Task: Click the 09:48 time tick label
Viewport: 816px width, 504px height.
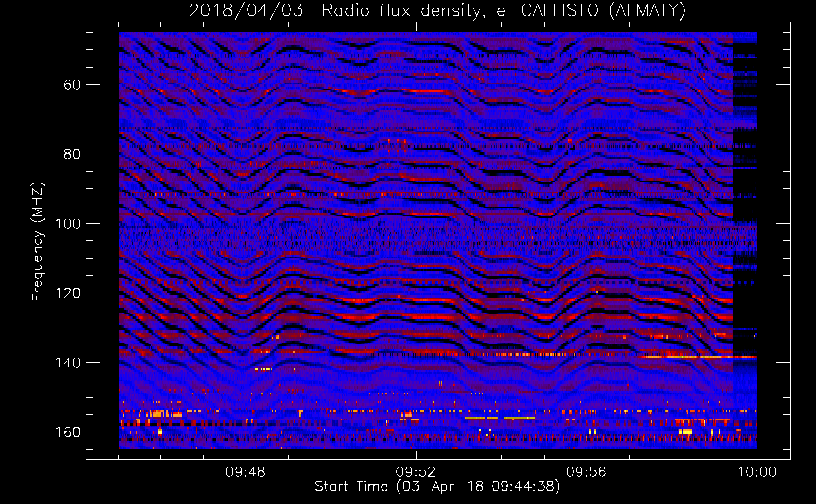Action: pos(246,472)
